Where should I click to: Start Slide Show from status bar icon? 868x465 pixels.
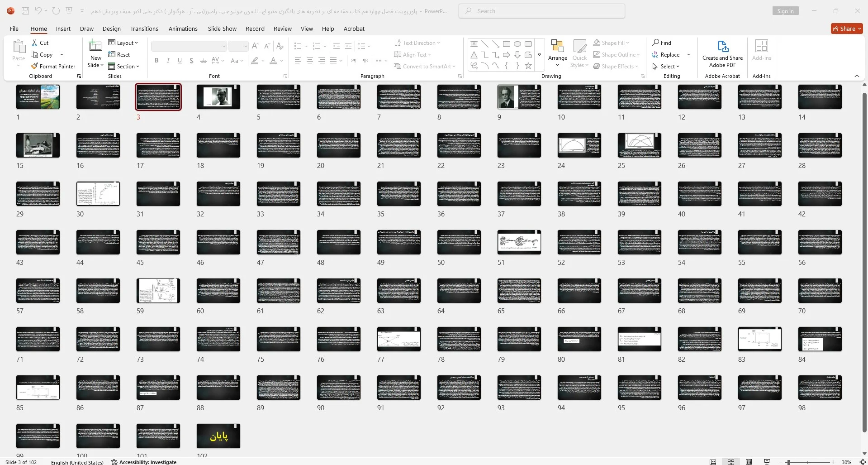click(x=767, y=462)
